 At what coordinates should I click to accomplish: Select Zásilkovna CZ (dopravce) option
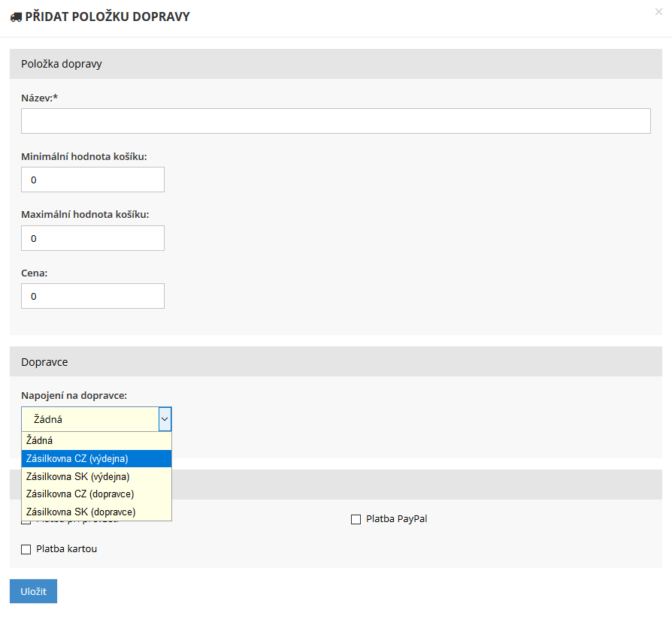pyautogui.click(x=96, y=494)
